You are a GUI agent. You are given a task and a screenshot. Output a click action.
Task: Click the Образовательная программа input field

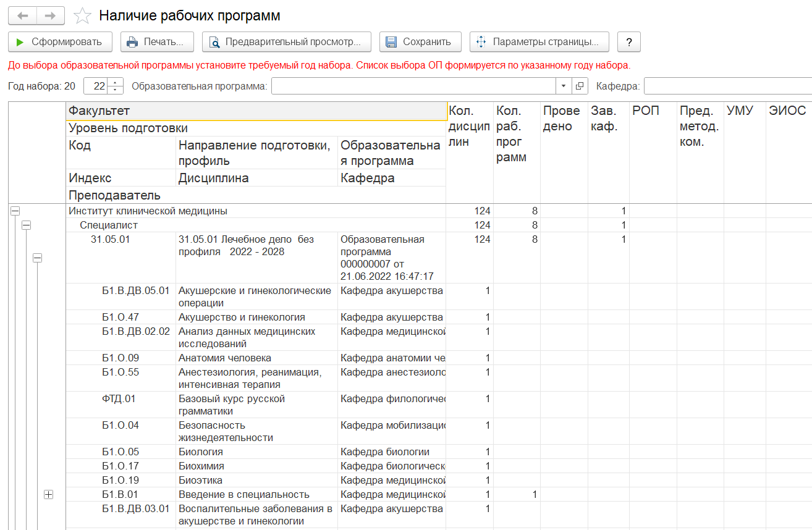click(x=413, y=86)
